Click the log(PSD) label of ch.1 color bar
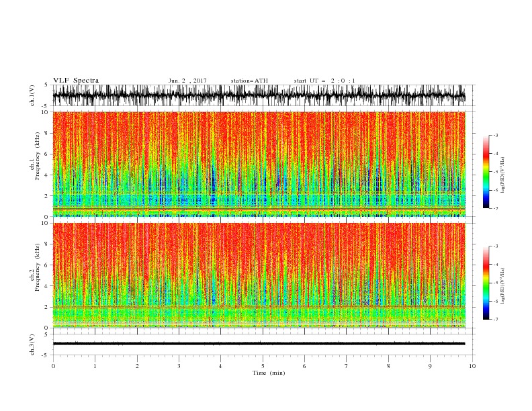This screenshot has width=532, height=411. pos(502,175)
